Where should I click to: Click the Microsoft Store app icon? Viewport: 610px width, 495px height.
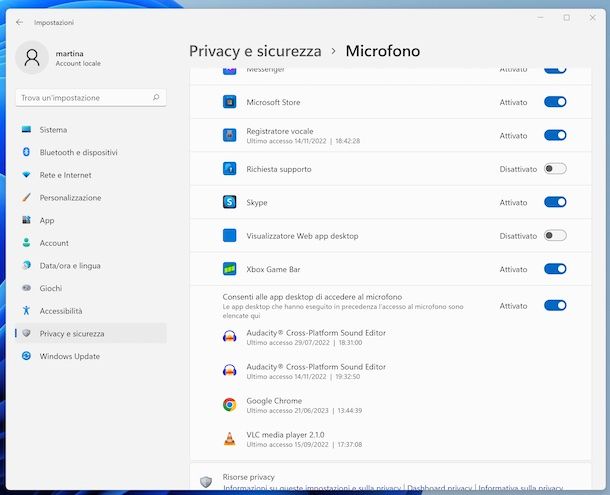pyautogui.click(x=230, y=102)
